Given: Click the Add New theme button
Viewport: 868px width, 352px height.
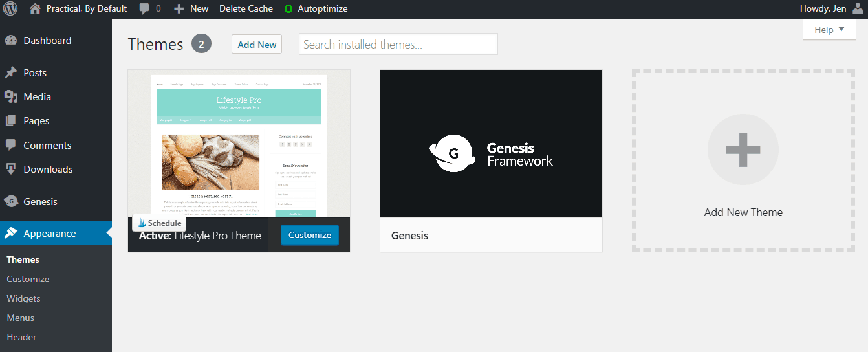Looking at the screenshot, I should coord(257,44).
